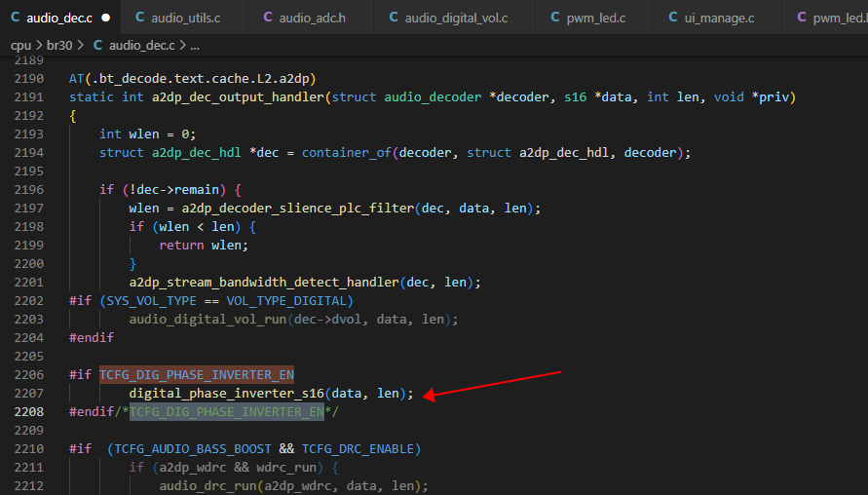Click the breadcrumb ellipsis symbol entry
The height and width of the screenshot is (495, 868).
195,46
